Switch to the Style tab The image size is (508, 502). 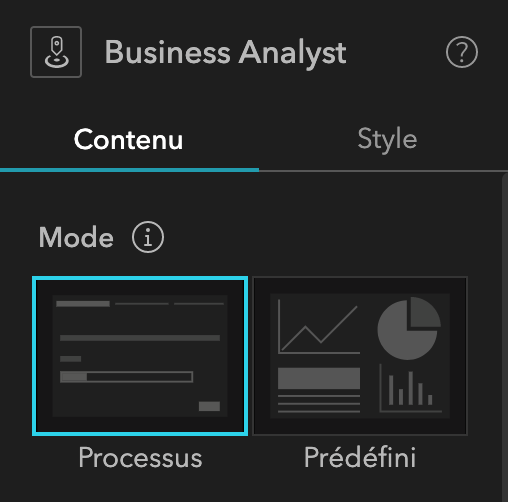point(387,139)
